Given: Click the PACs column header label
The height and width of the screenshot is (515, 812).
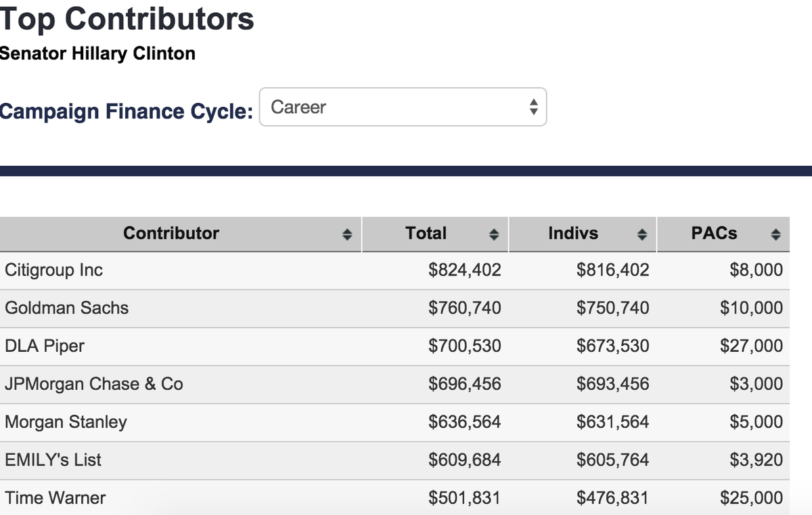Looking at the screenshot, I should click(714, 233).
